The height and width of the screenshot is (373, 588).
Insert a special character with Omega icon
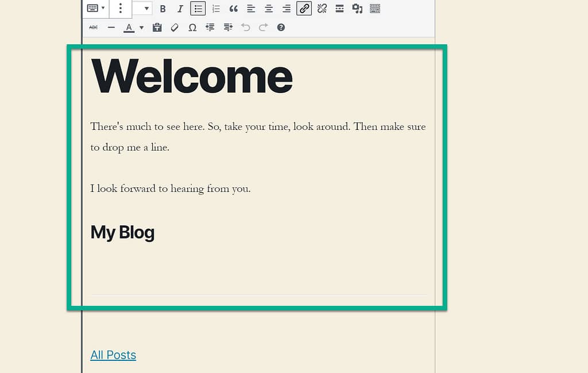pyautogui.click(x=192, y=27)
